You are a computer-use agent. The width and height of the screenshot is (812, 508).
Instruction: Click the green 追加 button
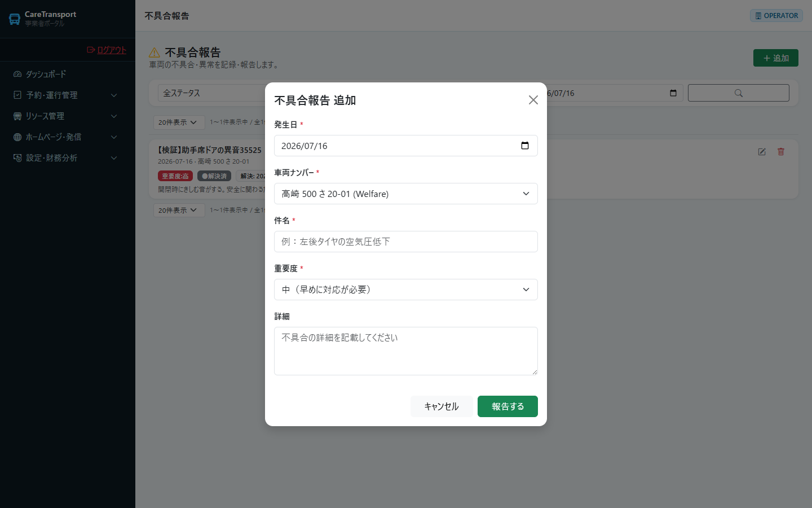point(776,58)
